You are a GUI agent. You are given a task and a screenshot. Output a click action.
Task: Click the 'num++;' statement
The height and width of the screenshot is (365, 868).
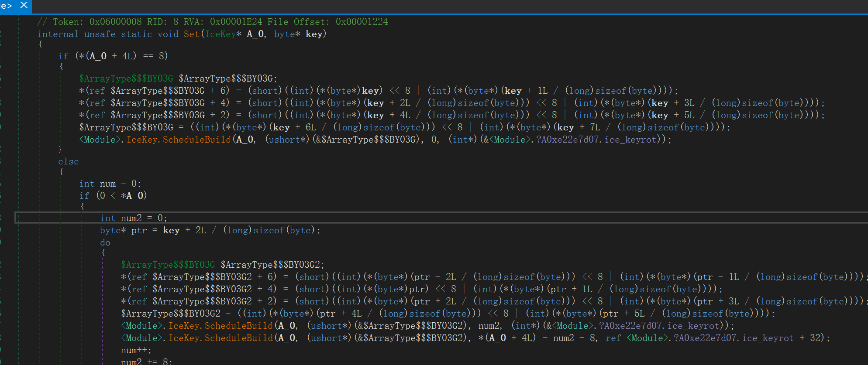point(136,350)
